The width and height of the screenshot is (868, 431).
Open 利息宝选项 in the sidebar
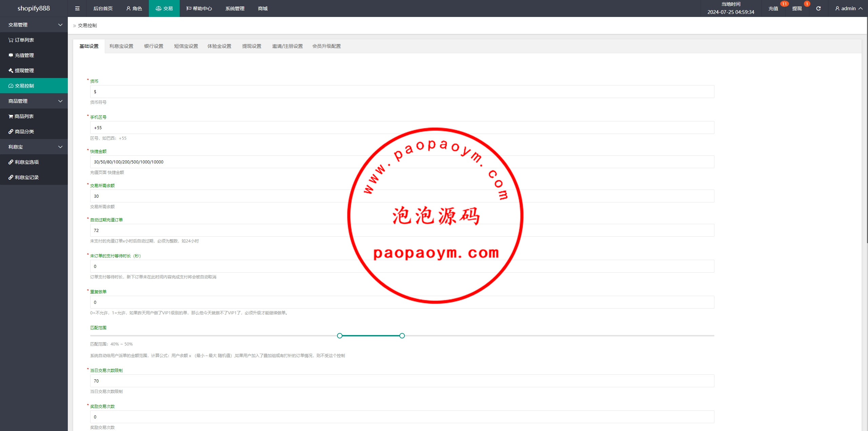(x=26, y=162)
